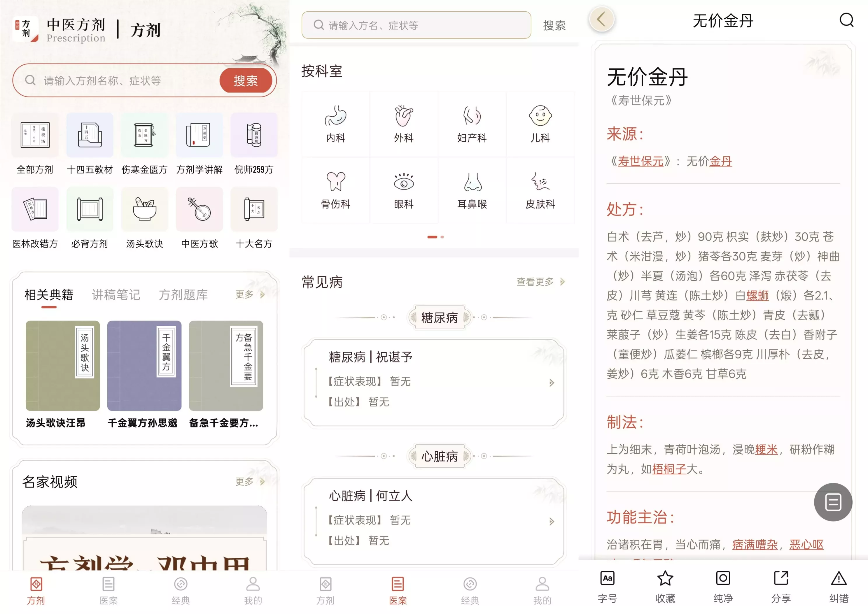Open 汤头歌诀 mortar icon
Image resolution: width=868 pixels, height=614 pixels.
pos(144,209)
